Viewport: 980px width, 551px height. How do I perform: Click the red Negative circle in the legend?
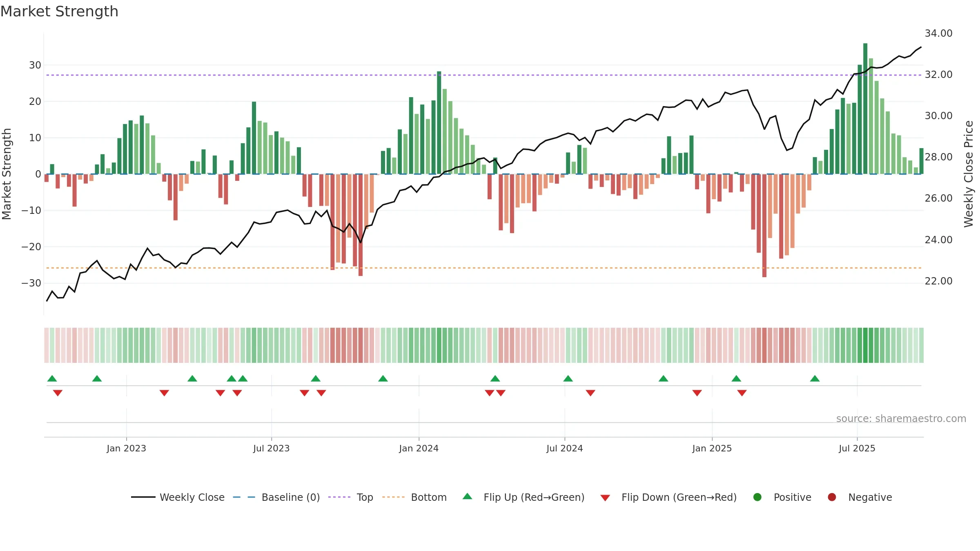coord(832,497)
